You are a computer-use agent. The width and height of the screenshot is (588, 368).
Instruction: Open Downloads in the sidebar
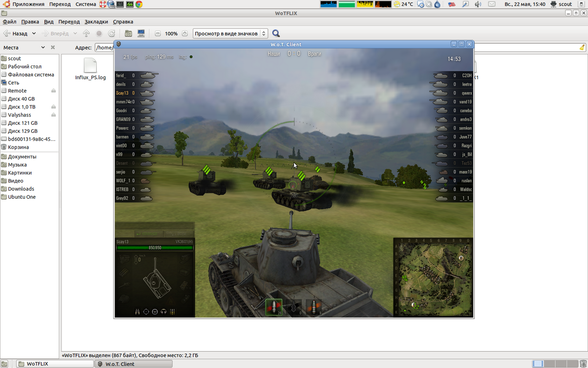(x=21, y=189)
